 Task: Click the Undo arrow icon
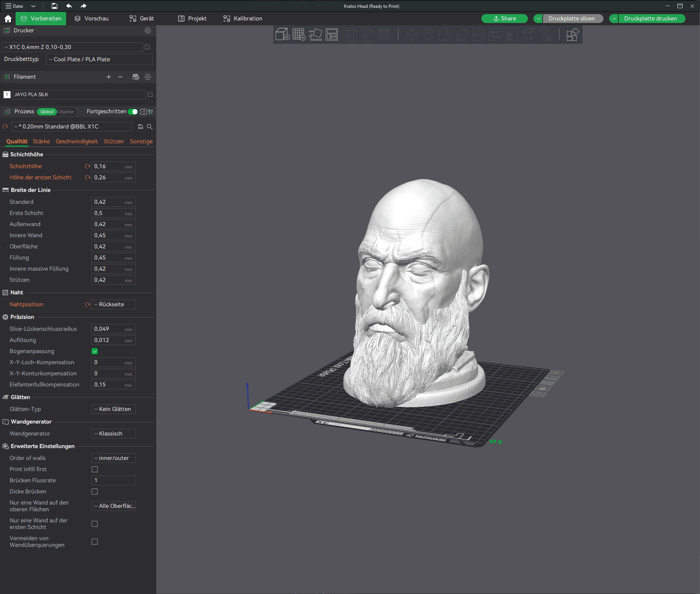pos(69,6)
